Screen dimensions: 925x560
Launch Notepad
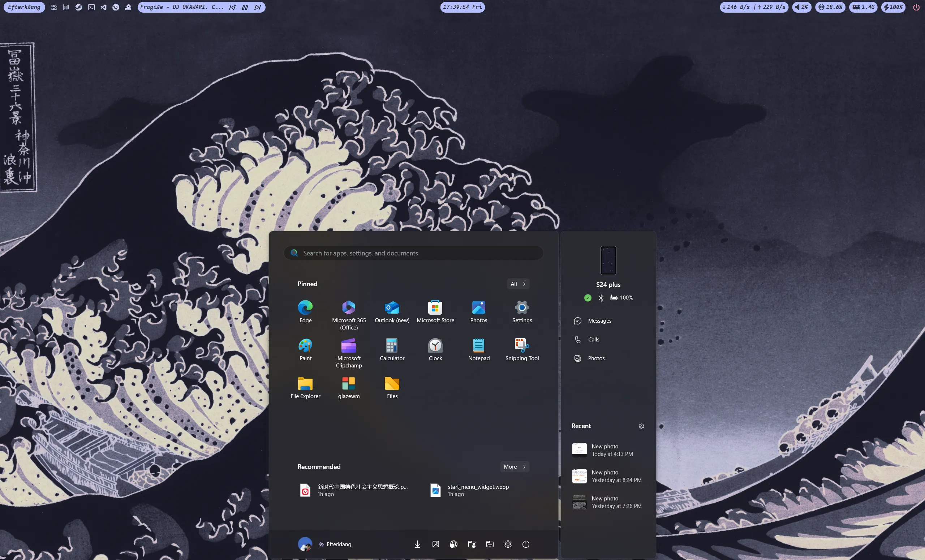(x=479, y=349)
